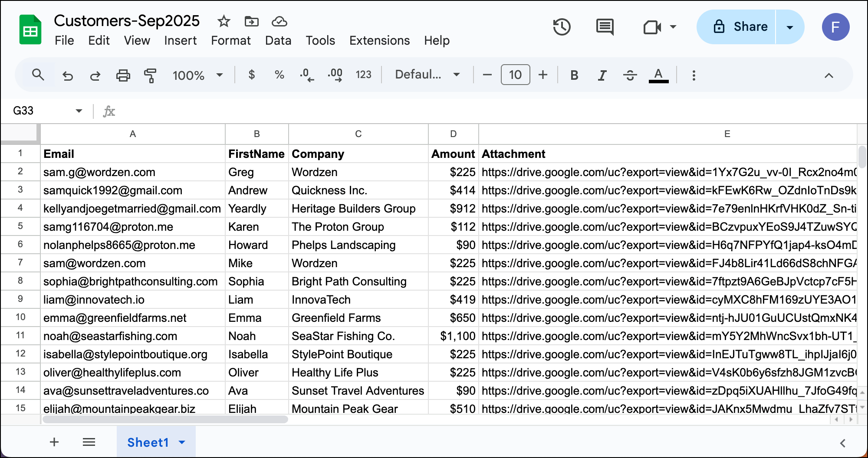Open the zoom 100% dropdown

click(197, 75)
